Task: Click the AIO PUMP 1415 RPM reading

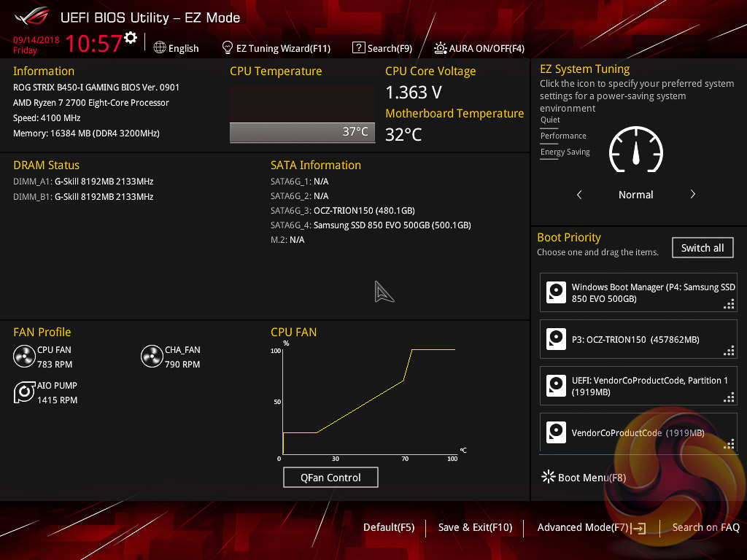Action: tap(57, 400)
